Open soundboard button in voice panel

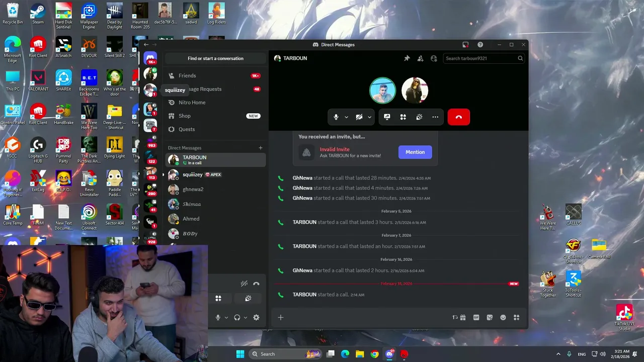click(248, 299)
